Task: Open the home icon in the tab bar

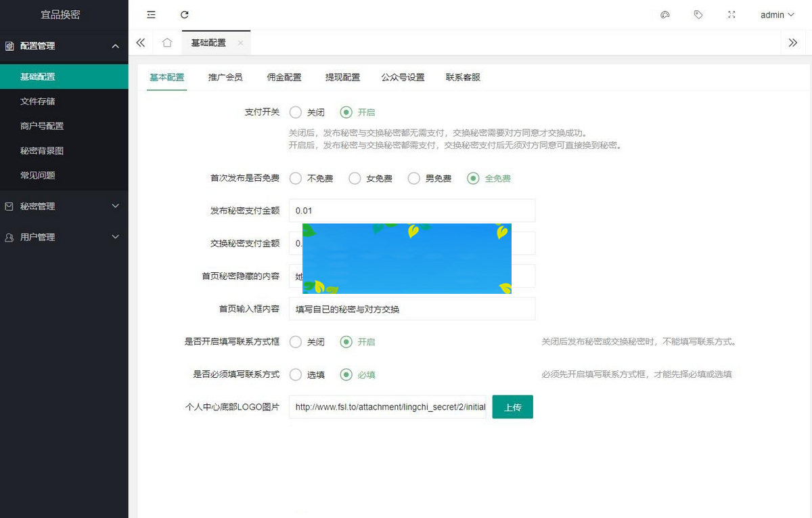Action: tap(166, 42)
